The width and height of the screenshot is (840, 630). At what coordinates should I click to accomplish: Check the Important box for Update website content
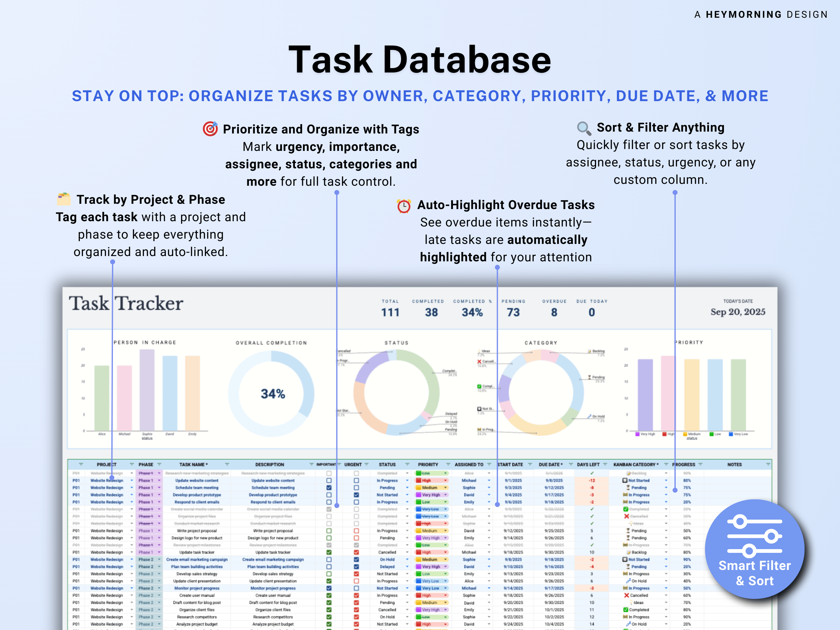329,481
